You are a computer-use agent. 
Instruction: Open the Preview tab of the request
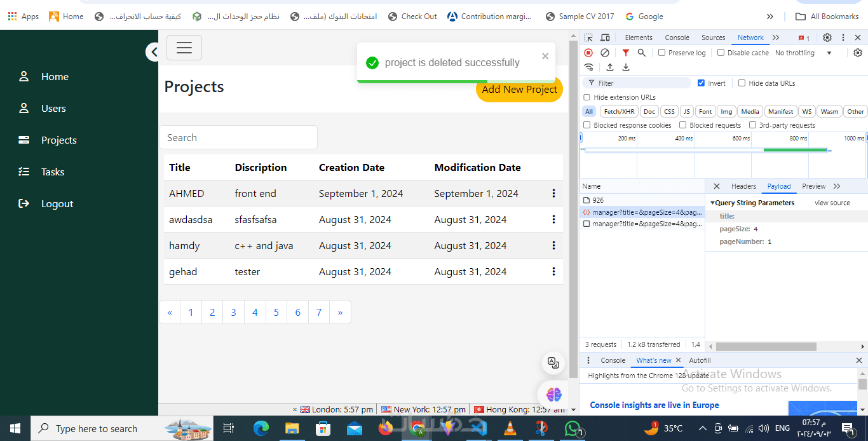pos(813,186)
